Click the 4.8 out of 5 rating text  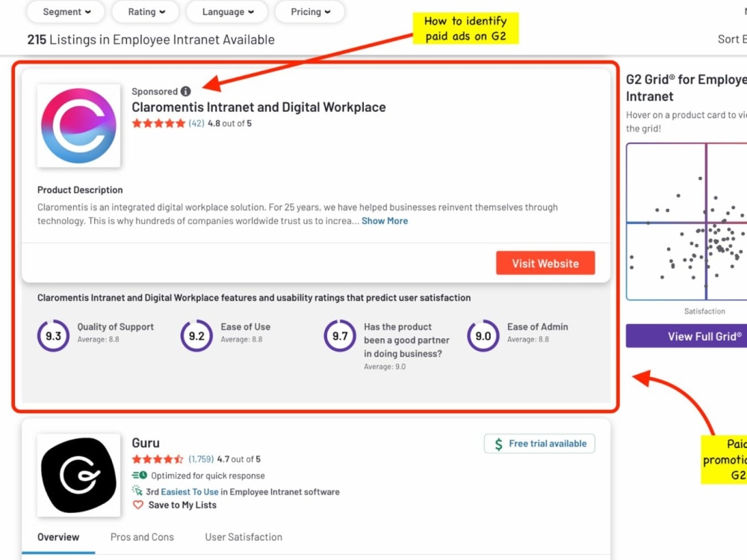tap(229, 123)
